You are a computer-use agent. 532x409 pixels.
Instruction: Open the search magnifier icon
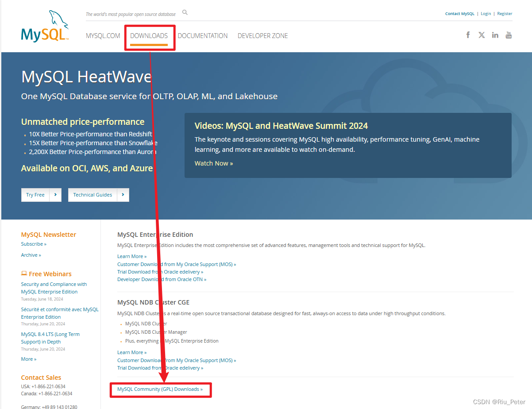click(x=185, y=12)
